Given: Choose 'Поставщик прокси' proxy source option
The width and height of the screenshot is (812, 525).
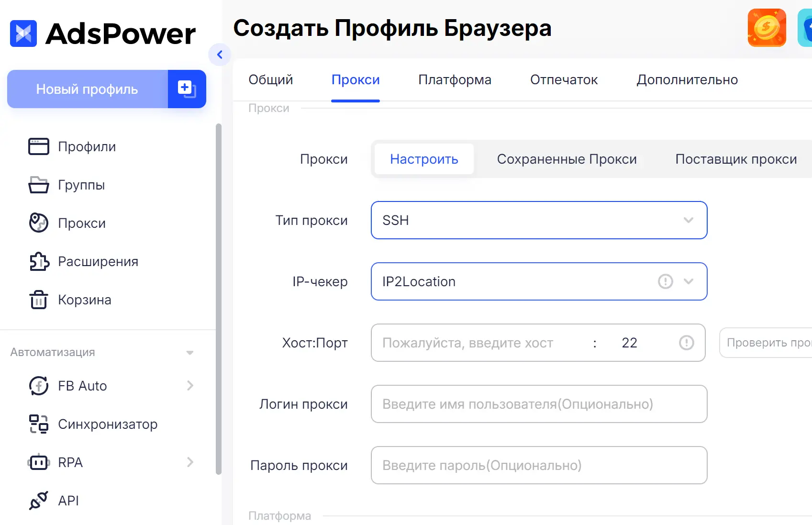Looking at the screenshot, I should pos(735,159).
